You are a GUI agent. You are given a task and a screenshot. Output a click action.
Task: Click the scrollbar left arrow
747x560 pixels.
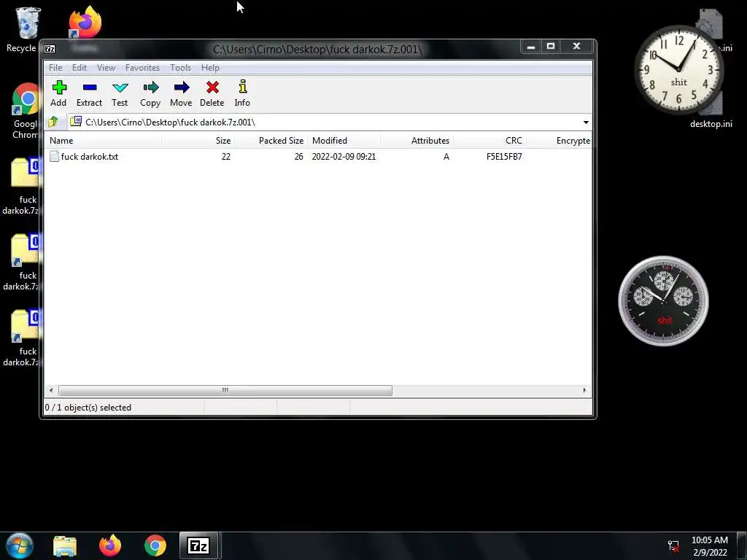pos(51,391)
